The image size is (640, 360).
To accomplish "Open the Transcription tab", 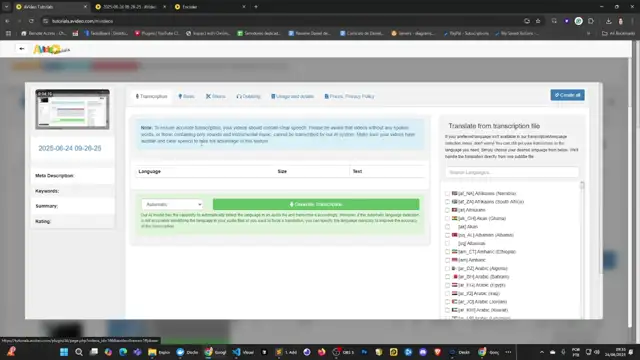I will point(151,96).
